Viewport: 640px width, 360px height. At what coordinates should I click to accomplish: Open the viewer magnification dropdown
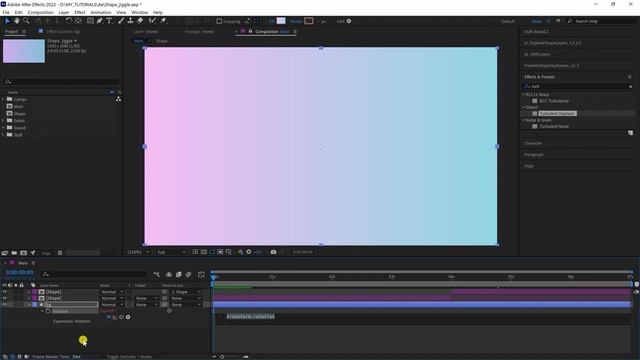click(138, 252)
